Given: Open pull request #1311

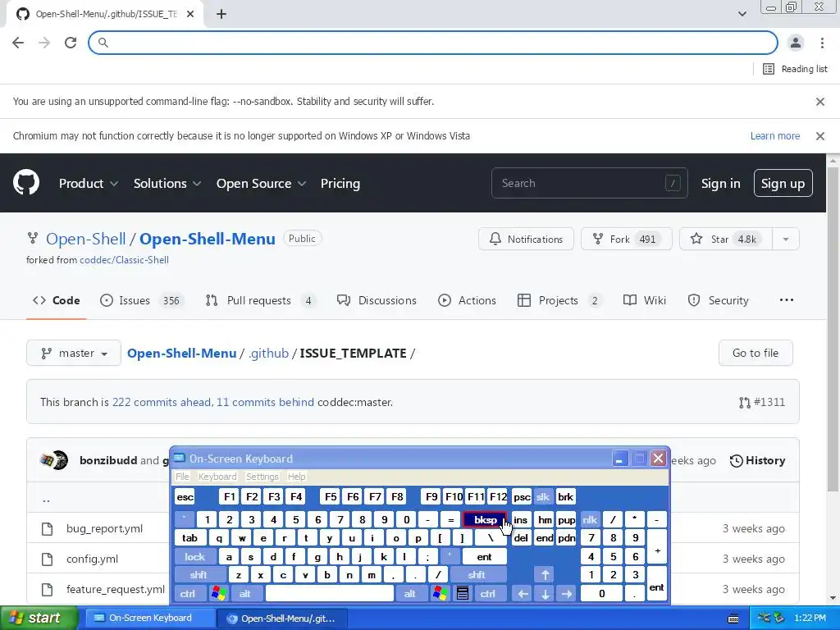Looking at the screenshot, I should pos(762,402).
